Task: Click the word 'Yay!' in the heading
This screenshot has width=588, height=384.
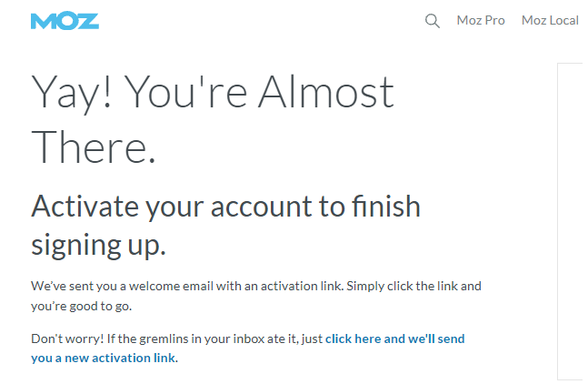Action: click(x=72, y=93)
